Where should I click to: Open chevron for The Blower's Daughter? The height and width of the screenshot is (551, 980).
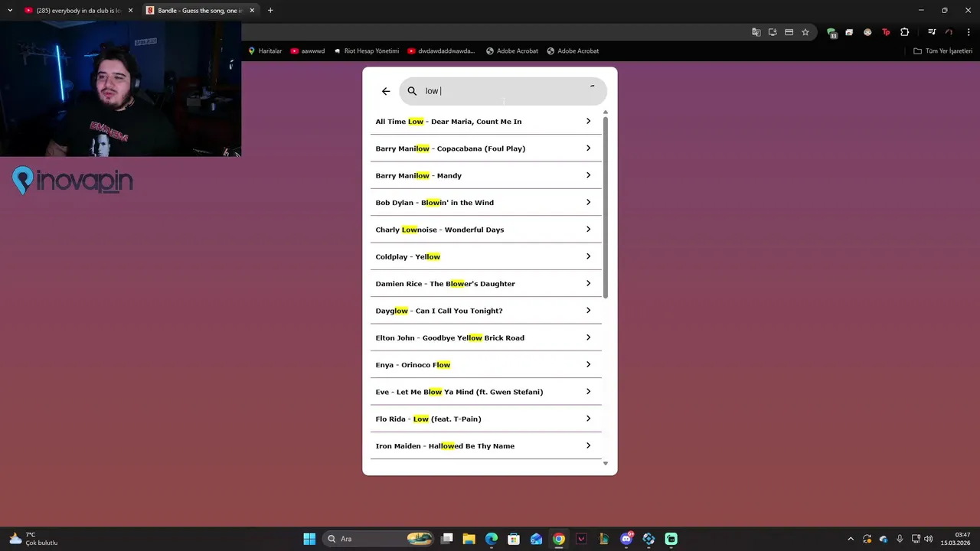(x=588, y=283)
